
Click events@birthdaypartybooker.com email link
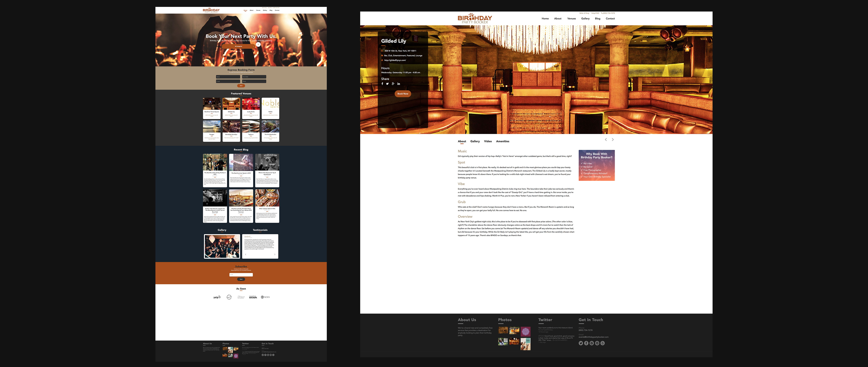pos(593,337)
